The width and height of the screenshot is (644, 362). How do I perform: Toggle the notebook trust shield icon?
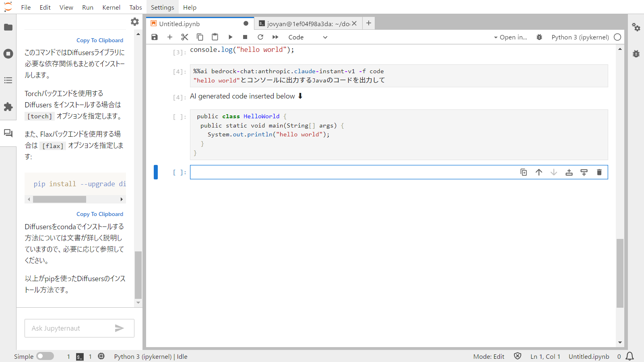[518, 356]
